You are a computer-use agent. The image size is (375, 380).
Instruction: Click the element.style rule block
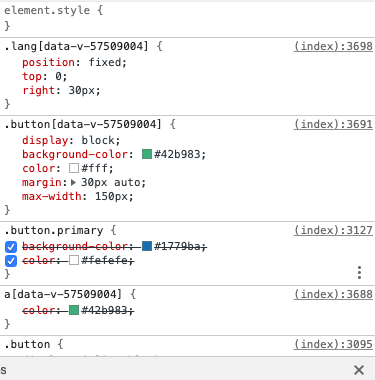tap(187, 18)
